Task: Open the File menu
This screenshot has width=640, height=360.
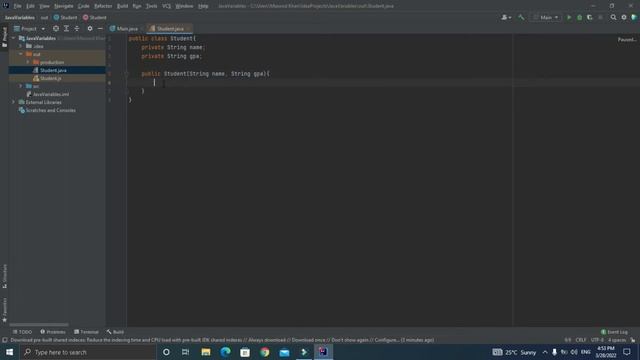Action: tap(17, 6)
